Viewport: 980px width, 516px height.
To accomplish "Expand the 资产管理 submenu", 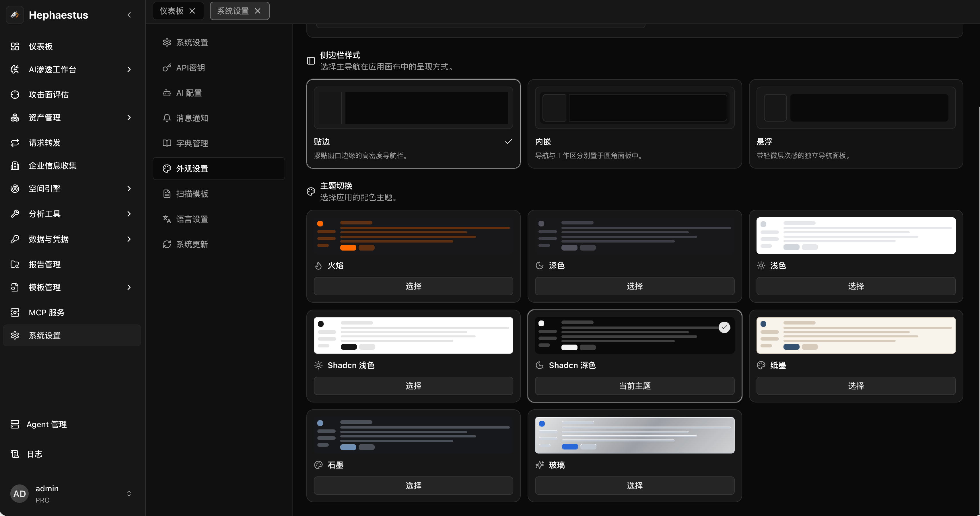I will 129,118.
